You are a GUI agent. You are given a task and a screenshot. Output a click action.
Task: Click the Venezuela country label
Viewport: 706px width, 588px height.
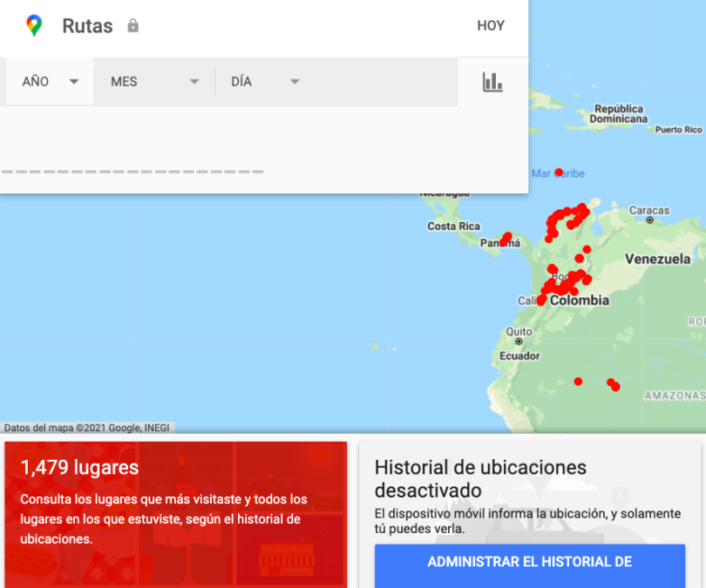point(657,259)
